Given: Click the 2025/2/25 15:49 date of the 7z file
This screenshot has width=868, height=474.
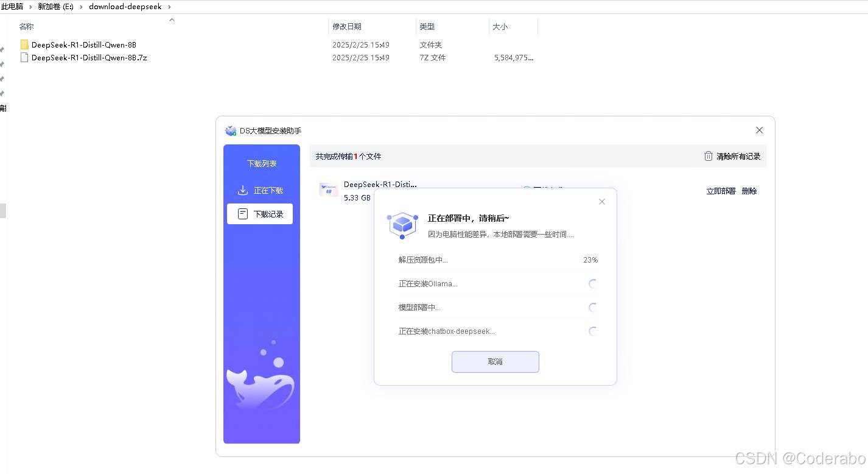Looking at the screenshot, I should tap(361, 58).
